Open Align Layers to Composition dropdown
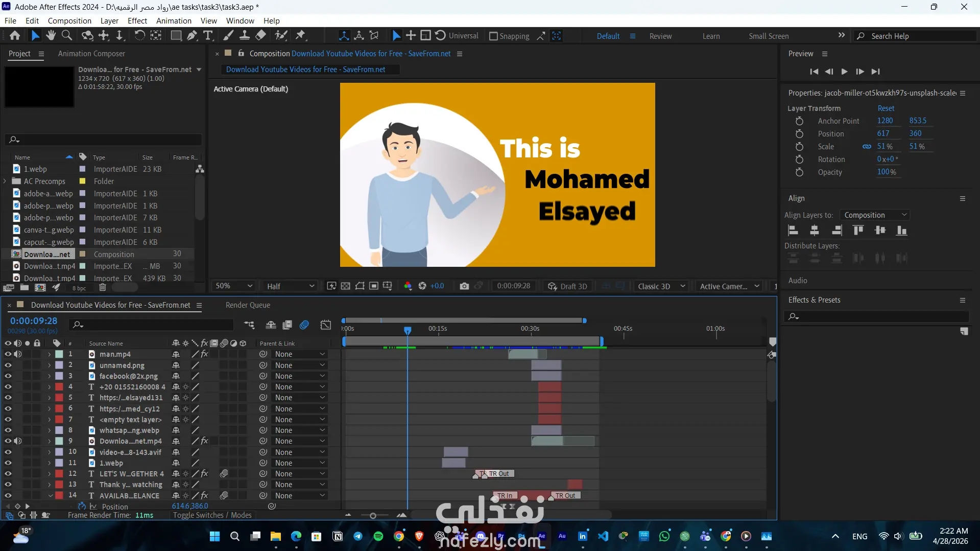980x551 pixels. 875,215
